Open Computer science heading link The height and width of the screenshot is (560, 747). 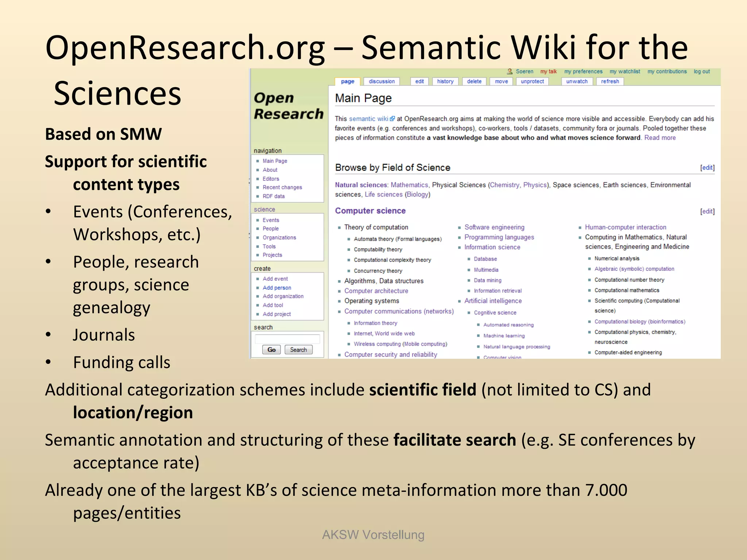(370, 211)
